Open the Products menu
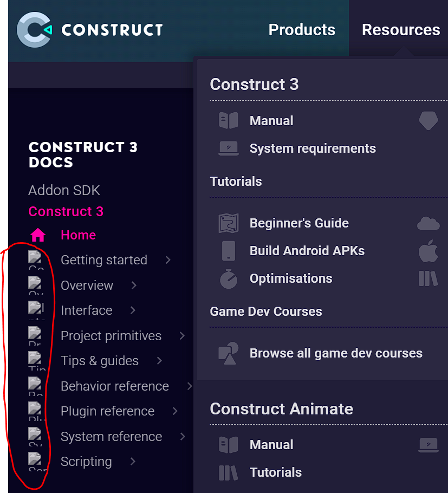The image size is (448, 493). coord(302,30)
